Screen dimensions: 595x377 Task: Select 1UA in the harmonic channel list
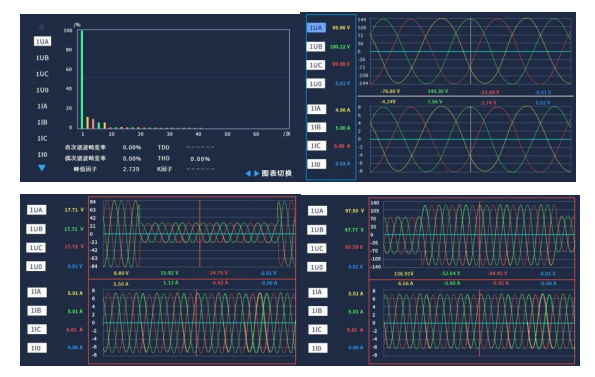pos(42,41)
